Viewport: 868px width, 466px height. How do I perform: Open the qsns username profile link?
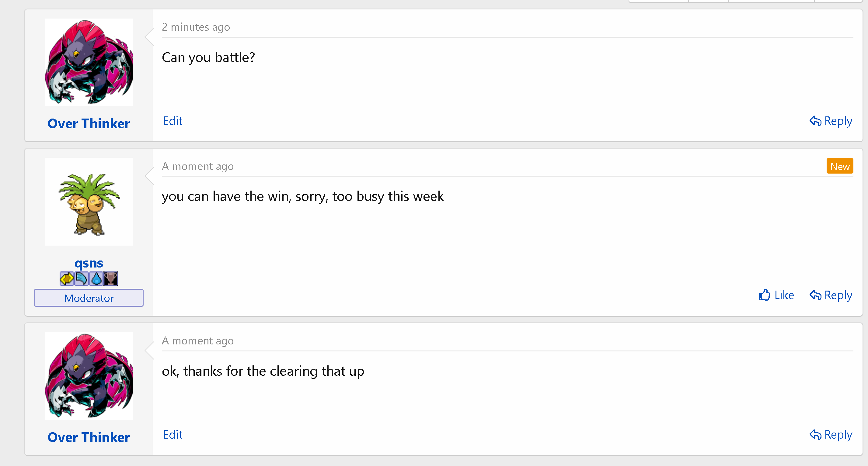point(89,263)
